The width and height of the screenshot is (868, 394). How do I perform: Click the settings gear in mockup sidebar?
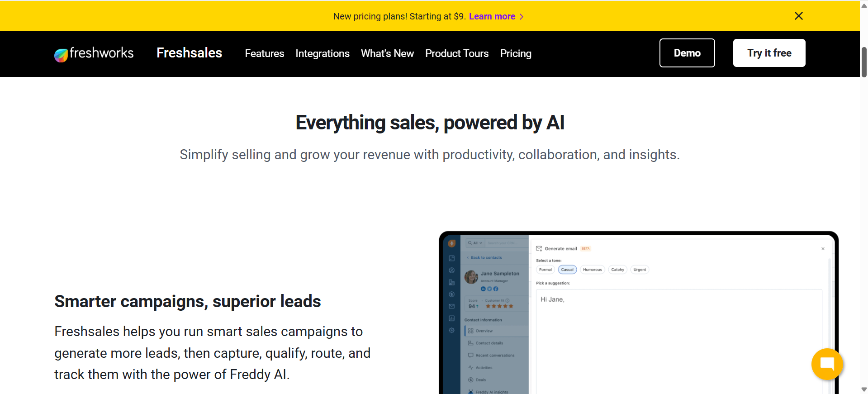(x=451, y=330)
